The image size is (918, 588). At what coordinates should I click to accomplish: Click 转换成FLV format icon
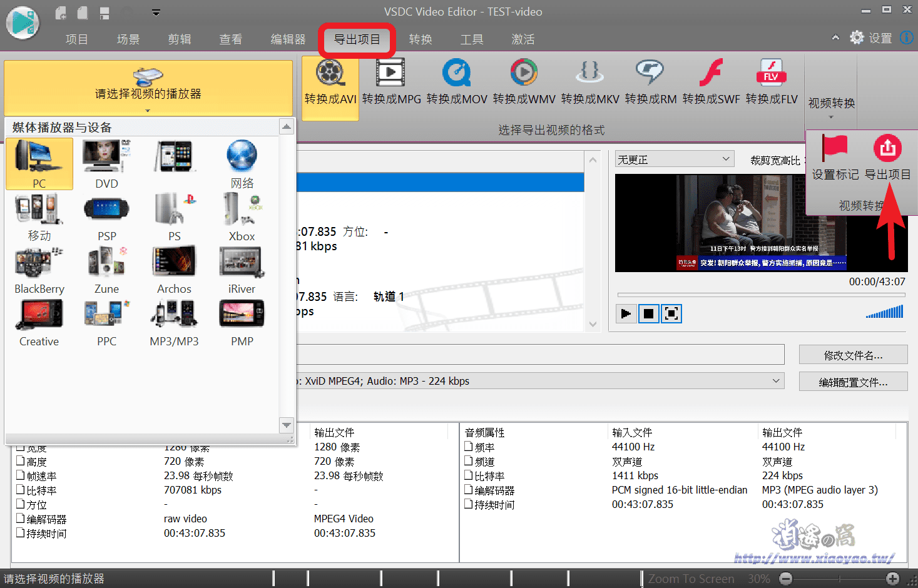tap(772, 83)
